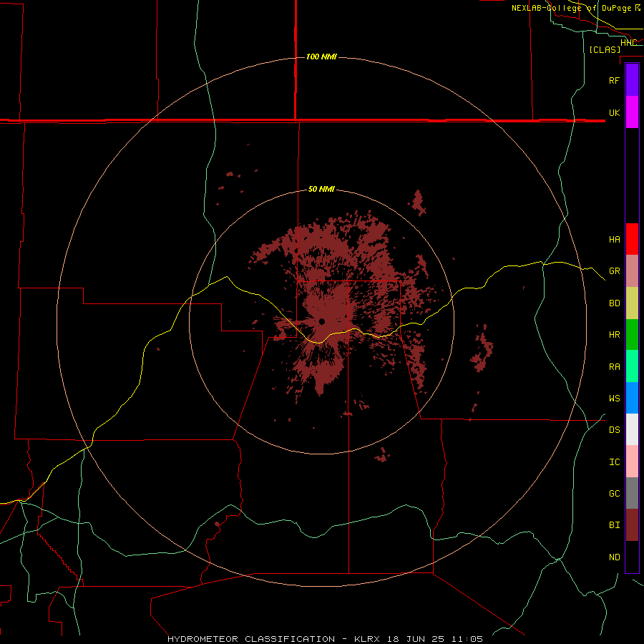Click the GR legend label
Viewport: 644px width, 644px height.
(614, 270)
